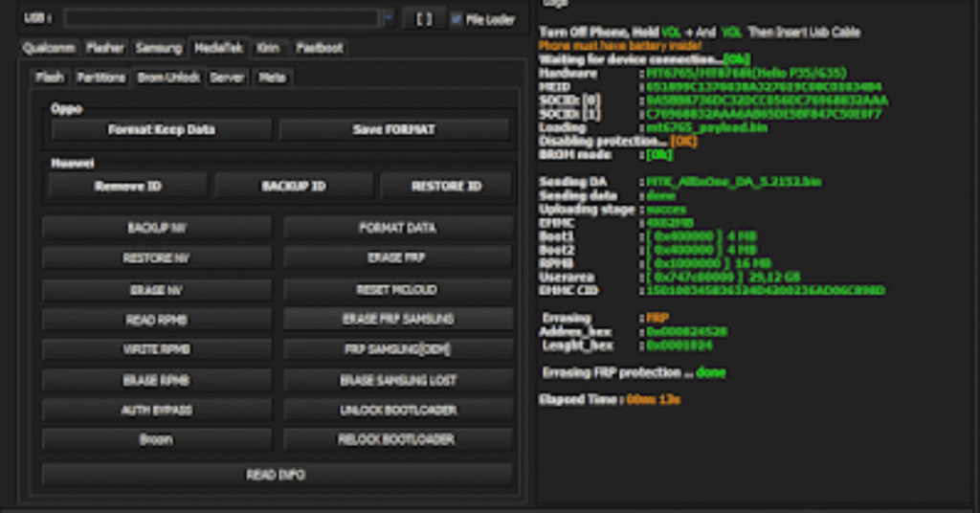Click the 'Address_hex' log entry
The image size is (980, 513).
(x=633, y=331)
